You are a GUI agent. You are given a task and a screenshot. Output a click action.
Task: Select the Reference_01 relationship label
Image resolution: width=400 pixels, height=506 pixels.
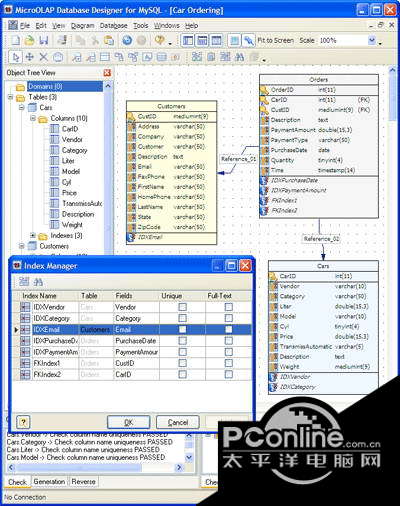click(x=238, y=159)
